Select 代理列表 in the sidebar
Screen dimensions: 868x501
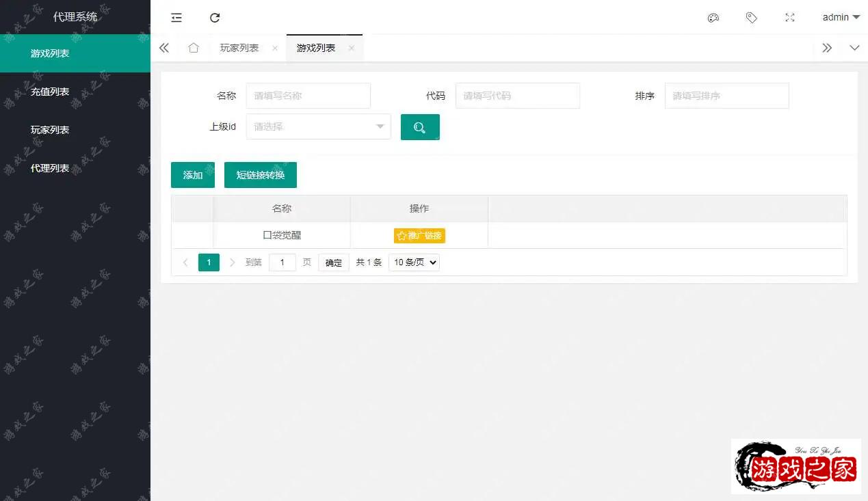(x=50, y=168)
